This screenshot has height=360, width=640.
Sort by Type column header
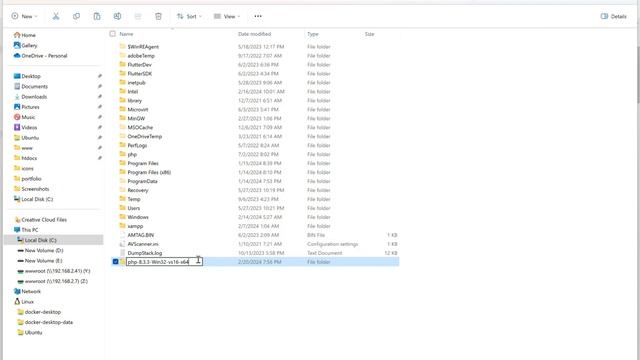coord(313,34)
